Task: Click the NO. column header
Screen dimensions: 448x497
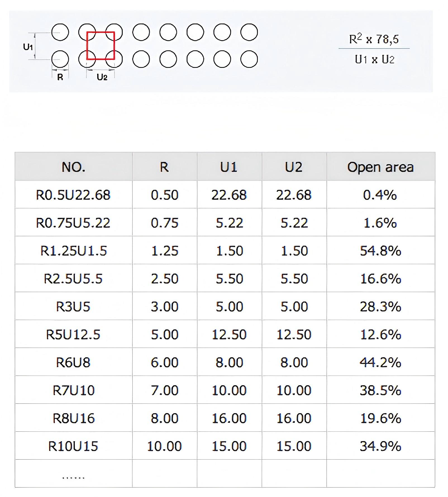Action: point(73,167)
